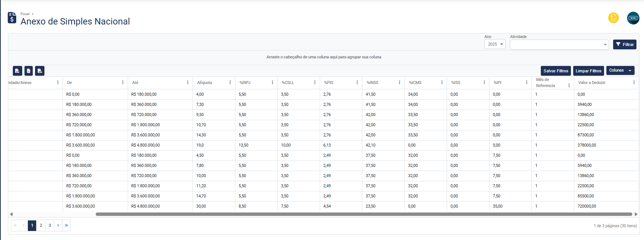
Task: Expand the Ano year dropdown
Action: 495,44
